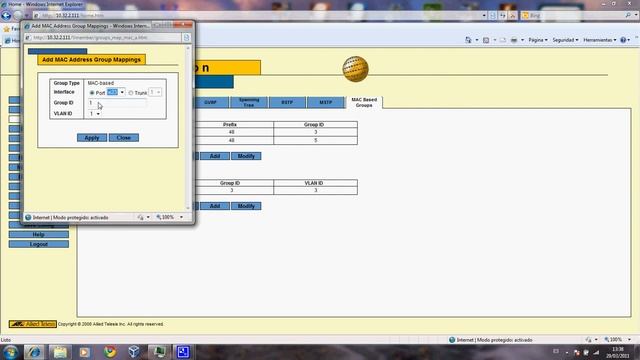Viewport: 640px width, 360px height.
Task: Open the address bar history dropdown
Action: 484,16
